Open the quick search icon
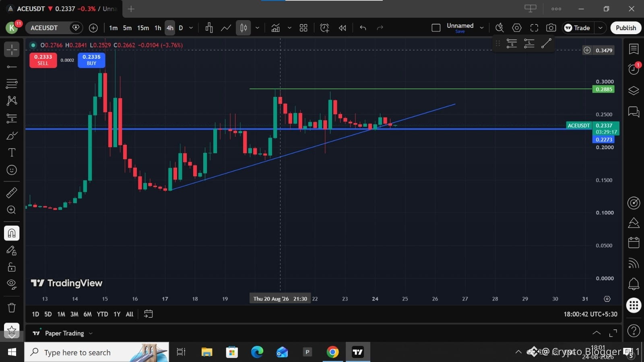The width and height of the screenshot is (644, 362). click(x=500, y=28)
